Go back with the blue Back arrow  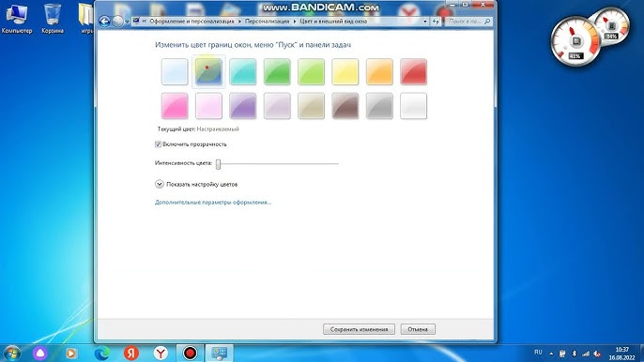[104, 22]
